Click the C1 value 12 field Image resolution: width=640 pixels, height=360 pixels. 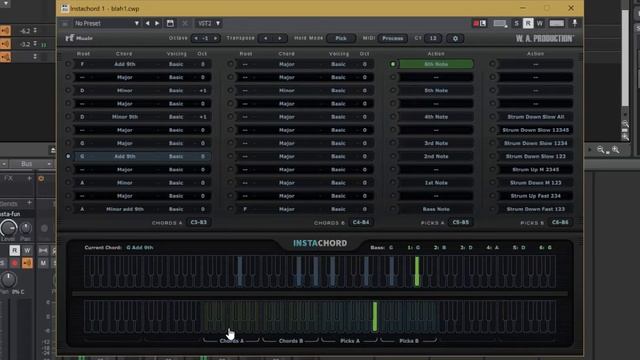pos(433,38)
